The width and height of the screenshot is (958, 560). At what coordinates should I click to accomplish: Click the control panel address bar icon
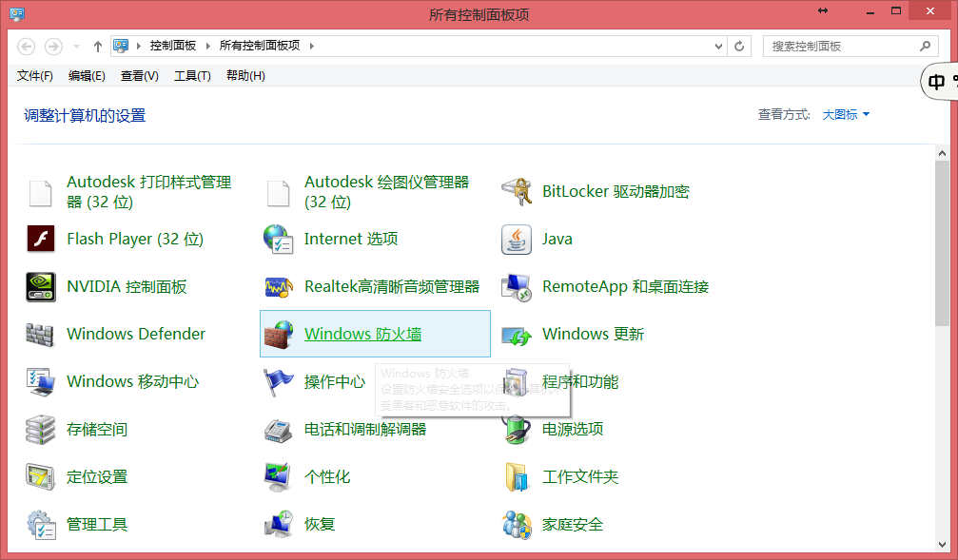(121, 46)
